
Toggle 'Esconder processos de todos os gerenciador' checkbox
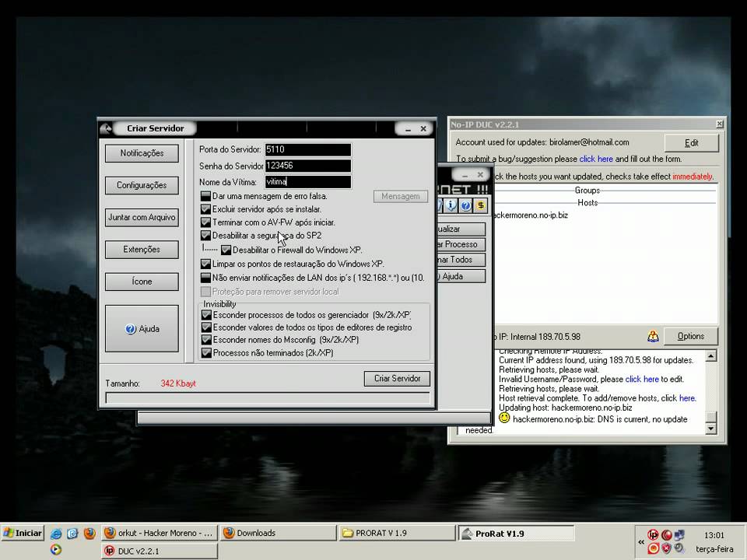[x=206, y=315]
